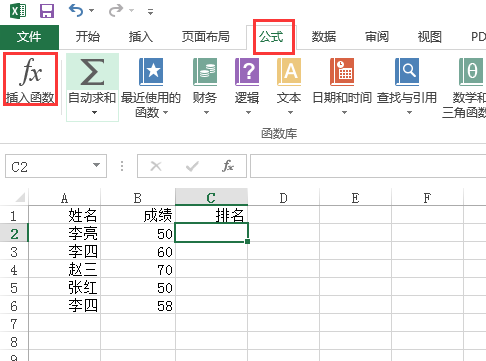
Task: Click the Name Box showing C2
Action: (47, 166)
